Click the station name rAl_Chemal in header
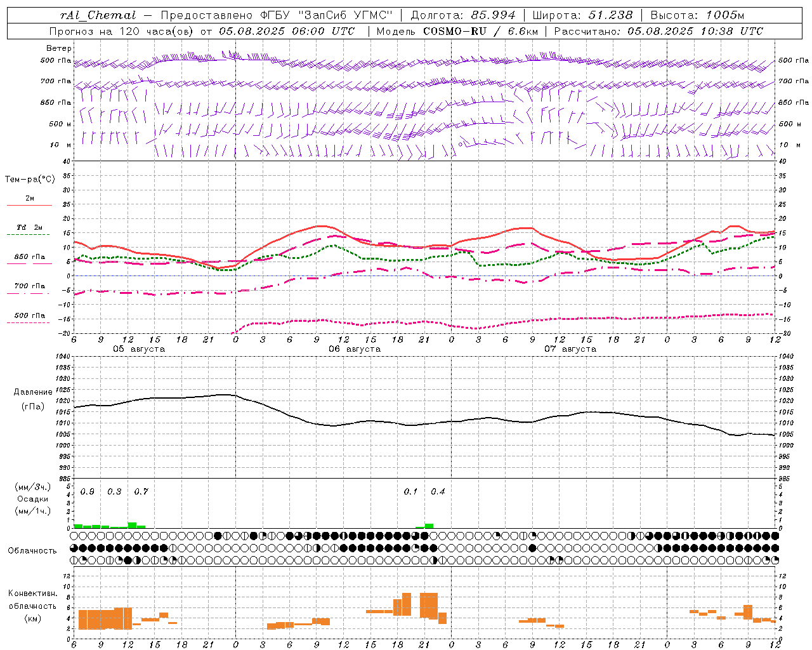Screen dimensions: 812x650 [x=98, y=15]
